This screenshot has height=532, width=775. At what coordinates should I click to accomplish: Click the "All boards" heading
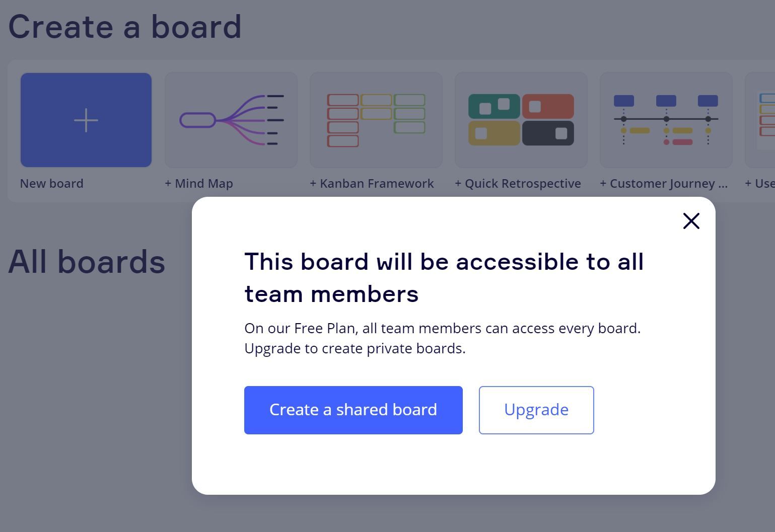[x=87, y=262]
